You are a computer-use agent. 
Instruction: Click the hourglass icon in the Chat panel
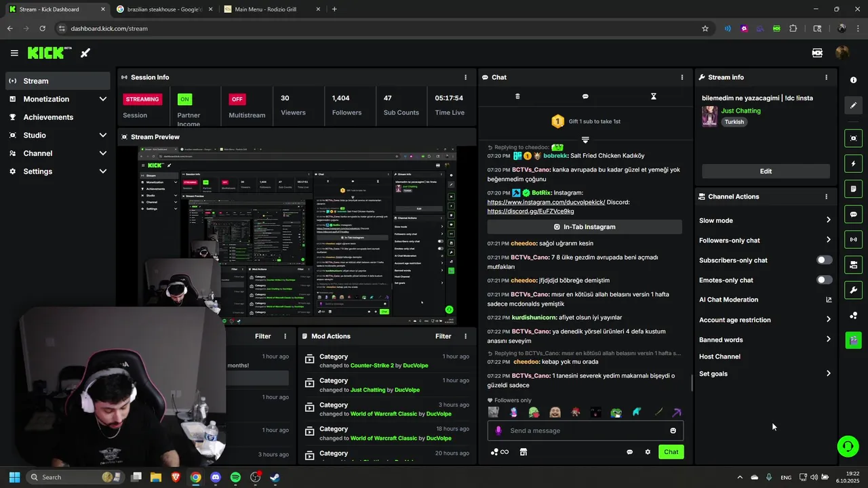point(653,96)
